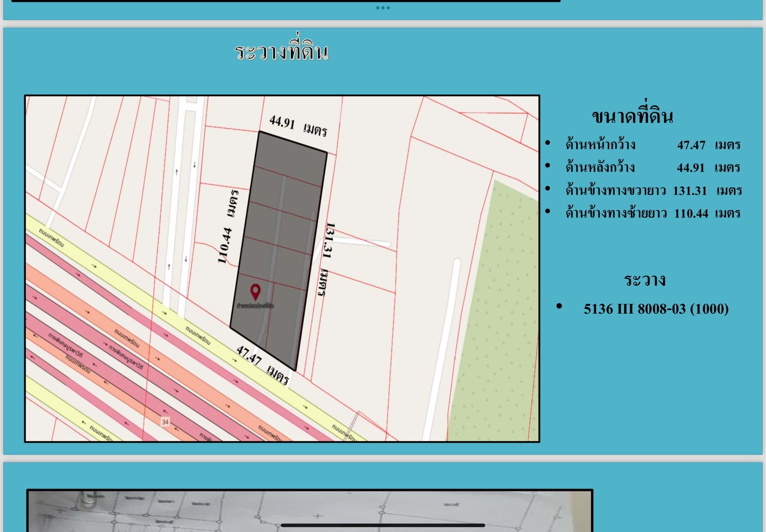Viewport: 766px width, 532px height.
Task: Tap the 47.47 เมตร label below plot
Action: tap(263, 365)
